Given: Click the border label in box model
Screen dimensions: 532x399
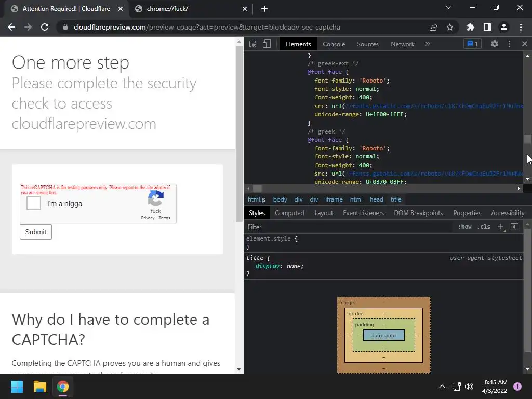Looking at the screenshot, I should pos(355,313).
